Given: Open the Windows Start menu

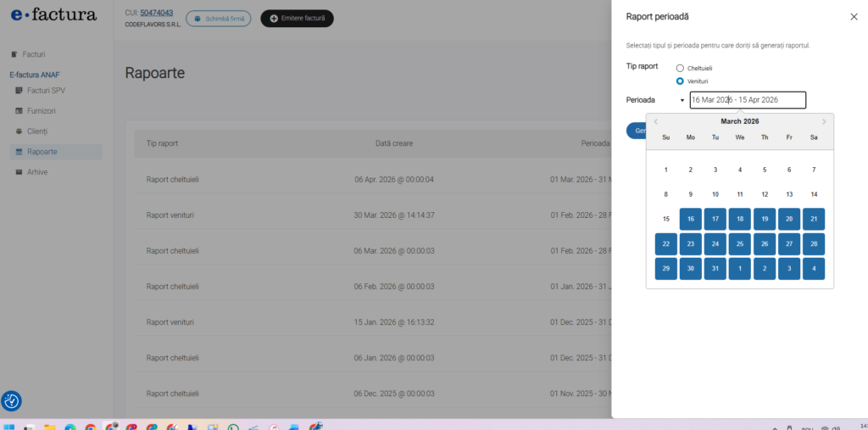Looking at the screenshot, I should 8,427.
